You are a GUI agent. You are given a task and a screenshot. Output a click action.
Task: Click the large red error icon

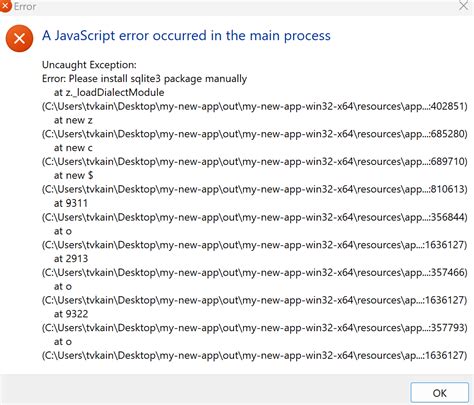[x=19, y=38]
